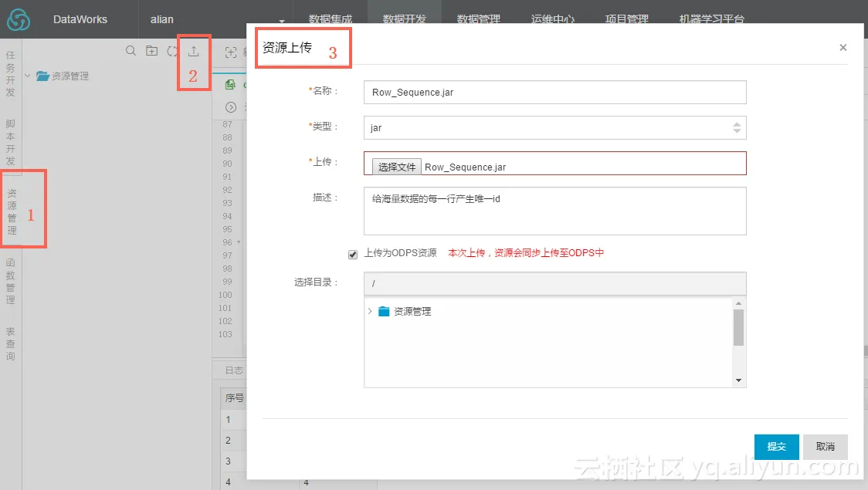Viewport: 868px width, 490px height.
Task: Open 数据开发 top menu
Action: (x=405, y=19)
